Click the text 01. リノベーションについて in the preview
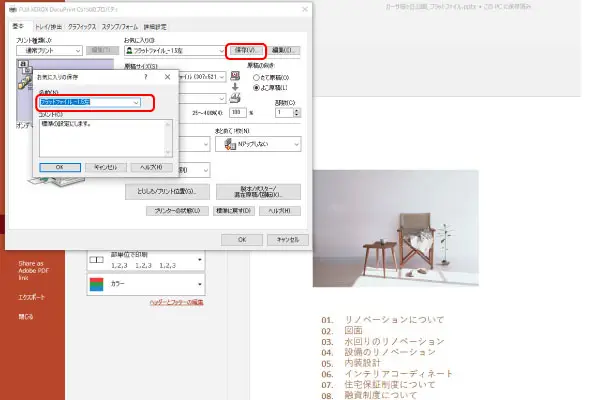This screenshot has height=400, width=600. 383,320
